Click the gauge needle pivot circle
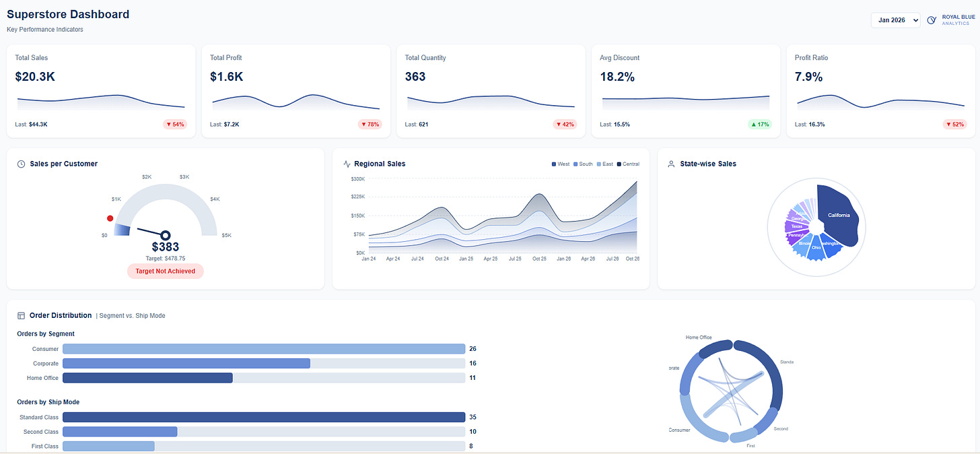 [165, 235]
